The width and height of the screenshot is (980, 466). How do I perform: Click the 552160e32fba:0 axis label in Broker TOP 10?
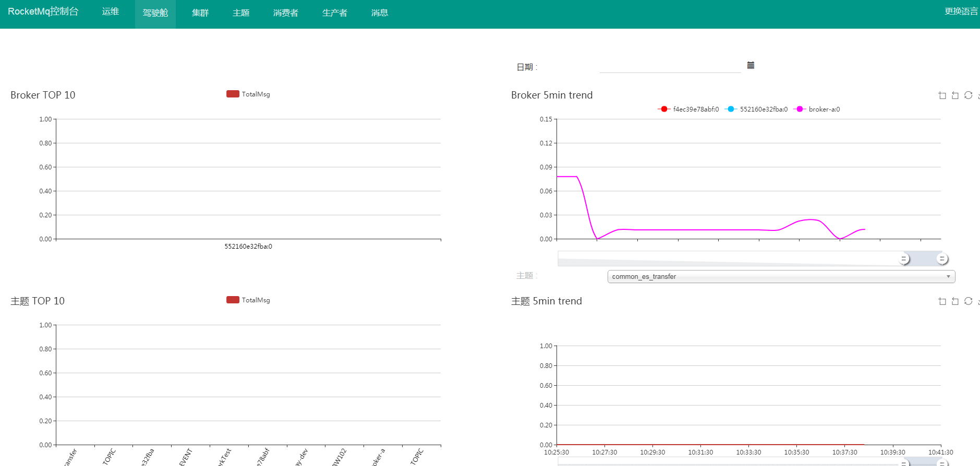pos(248,247)
